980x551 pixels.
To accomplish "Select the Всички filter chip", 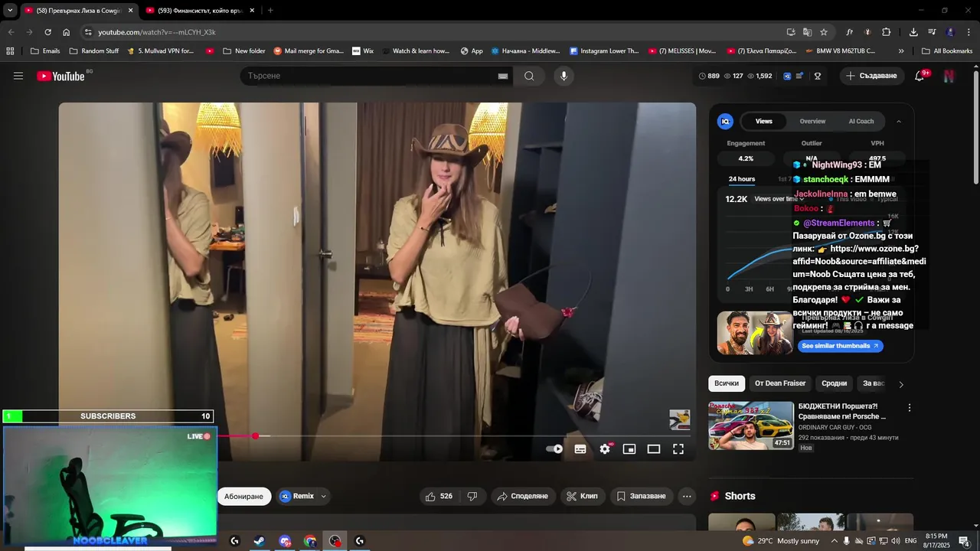I will tap(727, 383).
